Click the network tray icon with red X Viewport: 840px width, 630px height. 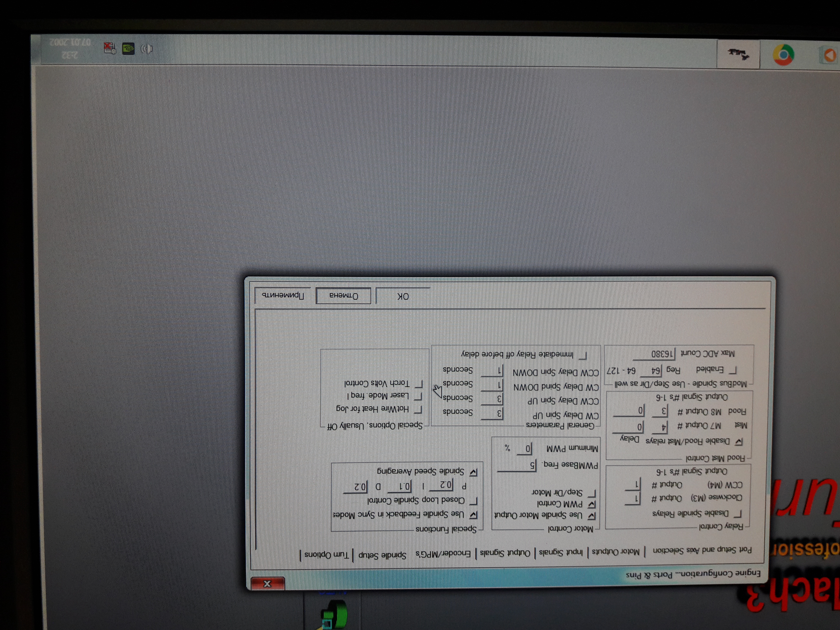110,48
